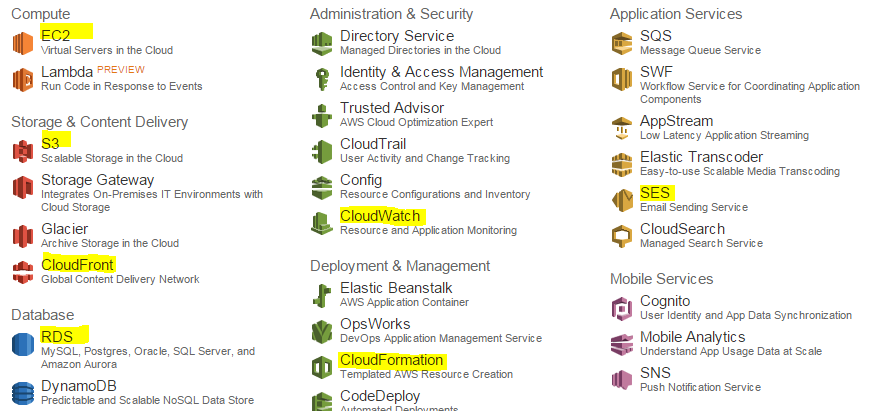Select the Mobile Analytics link
The width and height of the screenshot is (870, 411).
(692, 337)
